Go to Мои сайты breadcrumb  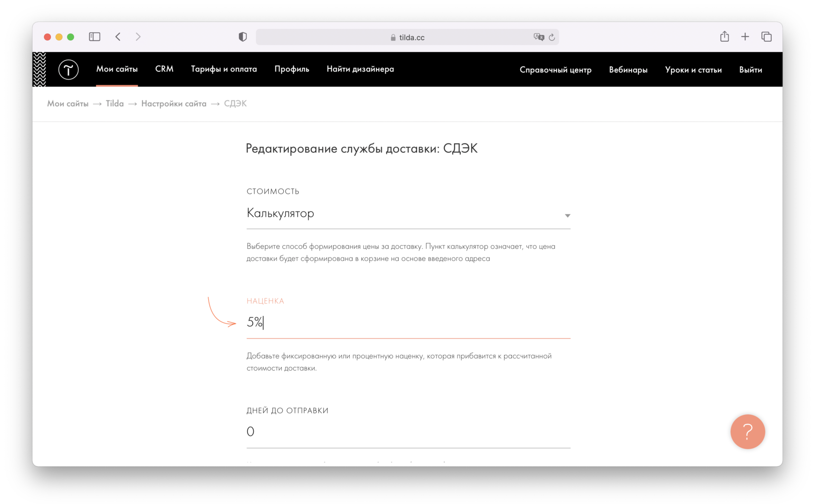pos(68,103)
